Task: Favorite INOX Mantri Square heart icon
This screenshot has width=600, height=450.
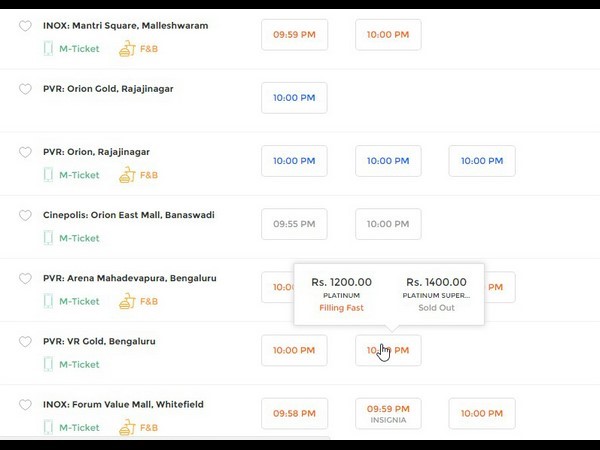Action: coord(25,26)
